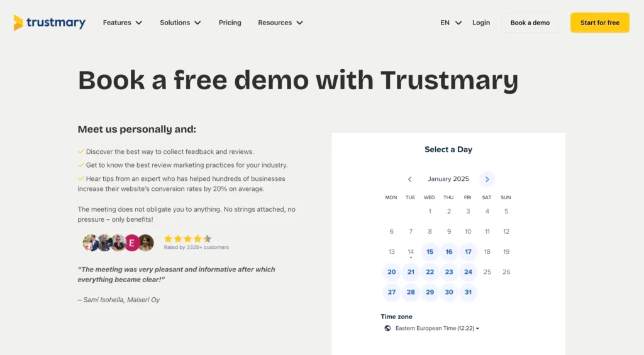
Task: Click disabled date 14 in calendar
Action: pyautogui.click(x=411, y=251)
